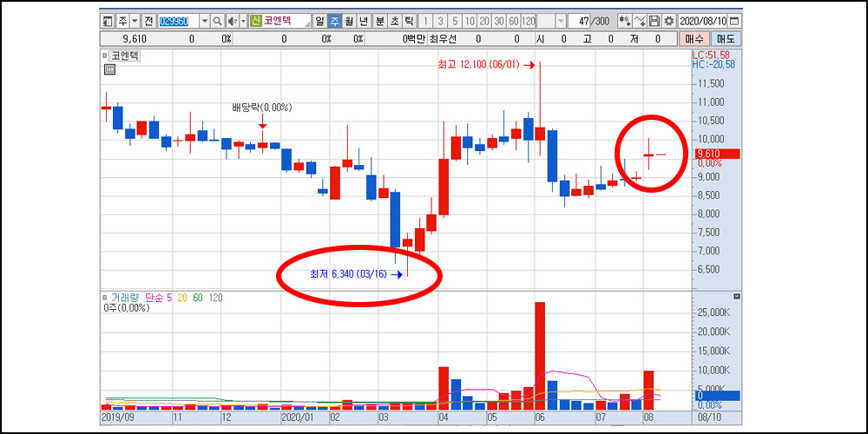Click the HC:-20,58 indicator text
868x434 pixels.
point(714,64)
